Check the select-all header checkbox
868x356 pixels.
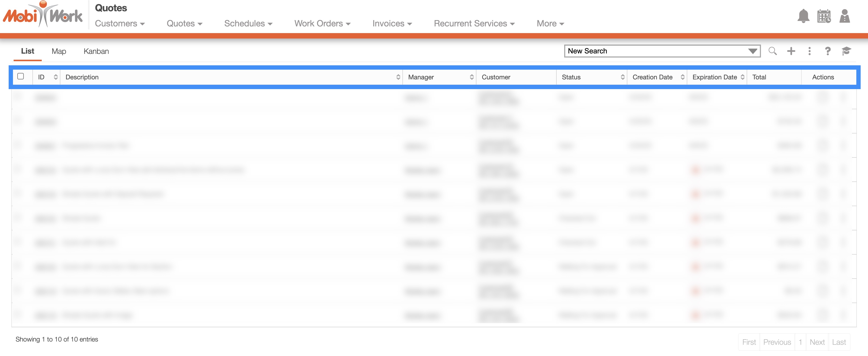click(21, 77)
